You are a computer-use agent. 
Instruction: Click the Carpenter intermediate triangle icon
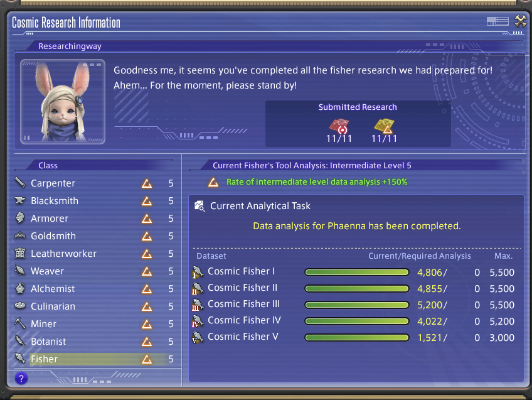pyautogui.click(x=147, y=183)
